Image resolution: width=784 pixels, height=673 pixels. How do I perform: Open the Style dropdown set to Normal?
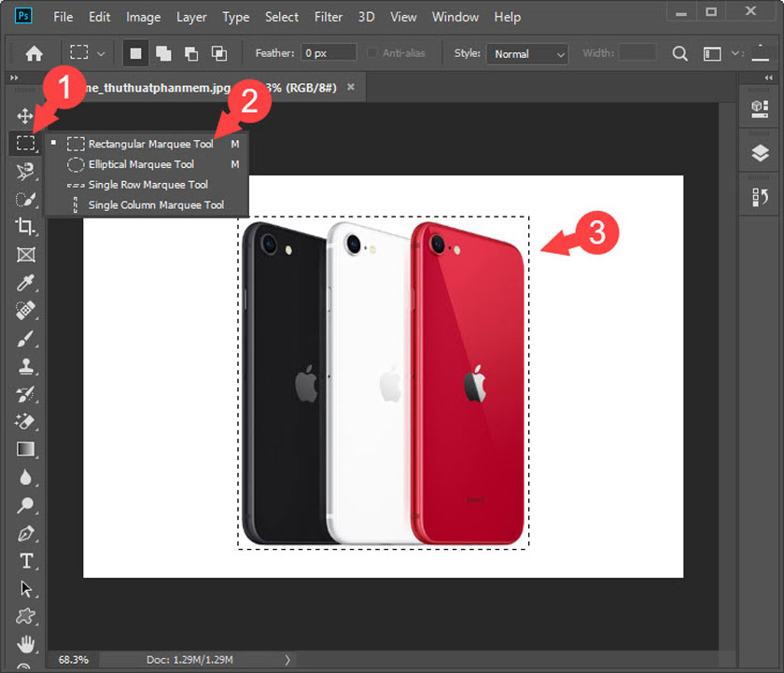tap(527, 53)
